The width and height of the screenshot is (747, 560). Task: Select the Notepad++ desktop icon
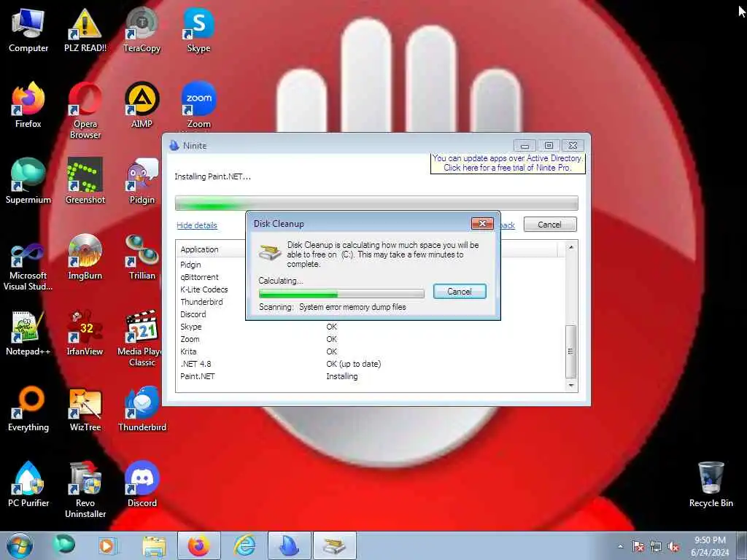28,332
